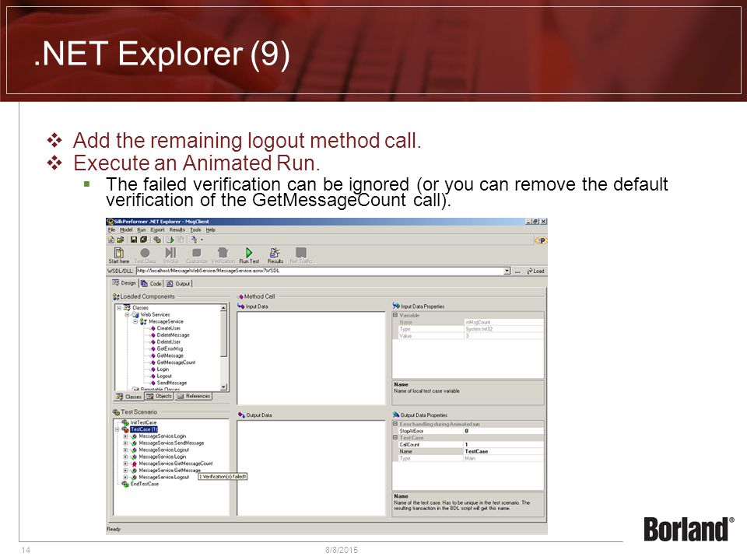Collapse Error handling during Animated run section
Image resolution: width=747 pixels, height=560 pixels.
click(395, 424)
